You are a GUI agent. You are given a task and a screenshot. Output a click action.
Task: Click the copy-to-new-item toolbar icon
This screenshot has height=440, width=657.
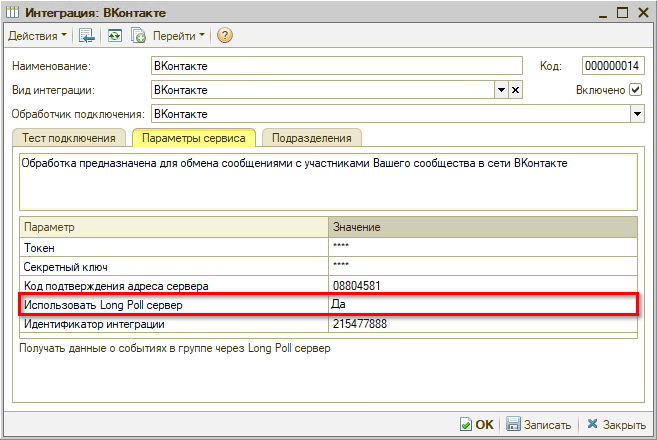(x=138, y=36)
